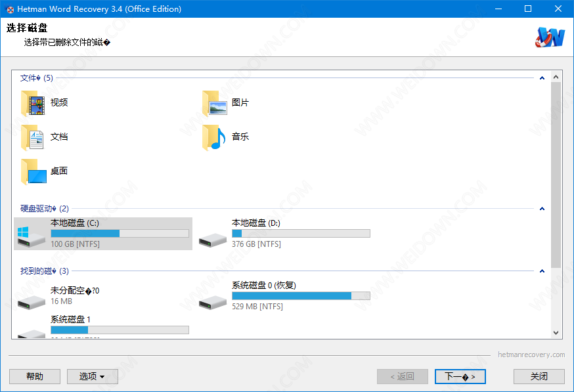Open the 音乐 music folder icon

(x=214, y=138)
